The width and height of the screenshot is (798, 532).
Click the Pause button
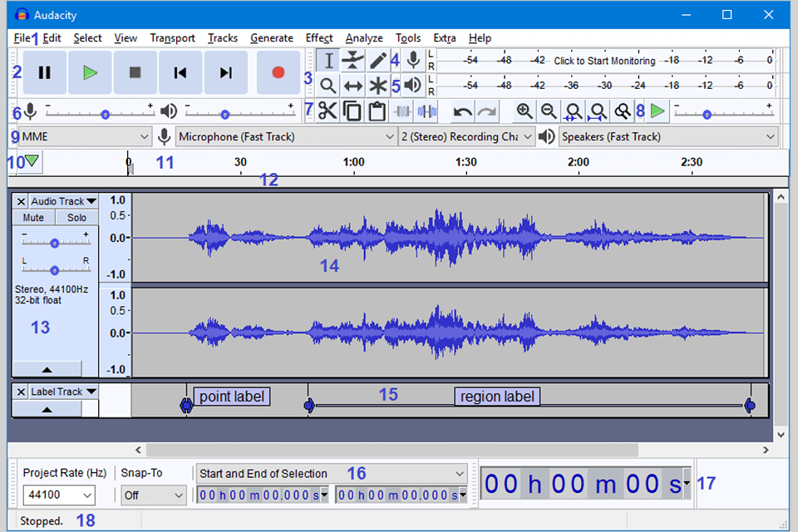point(44,73)
